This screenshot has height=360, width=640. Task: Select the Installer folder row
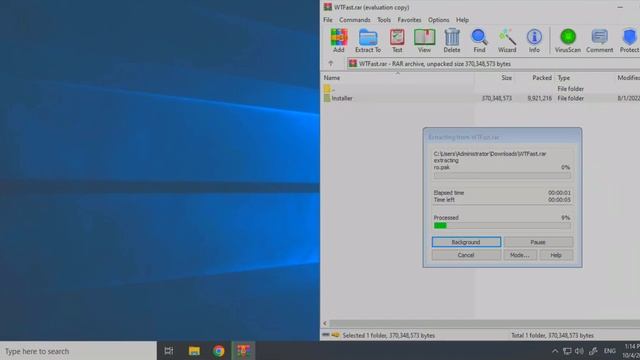point(481,98)
